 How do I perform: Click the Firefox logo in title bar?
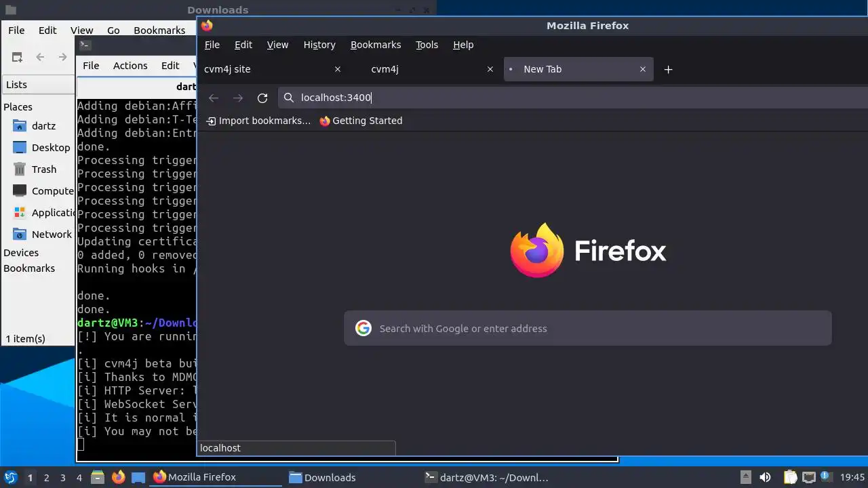(x=207, y=26)
